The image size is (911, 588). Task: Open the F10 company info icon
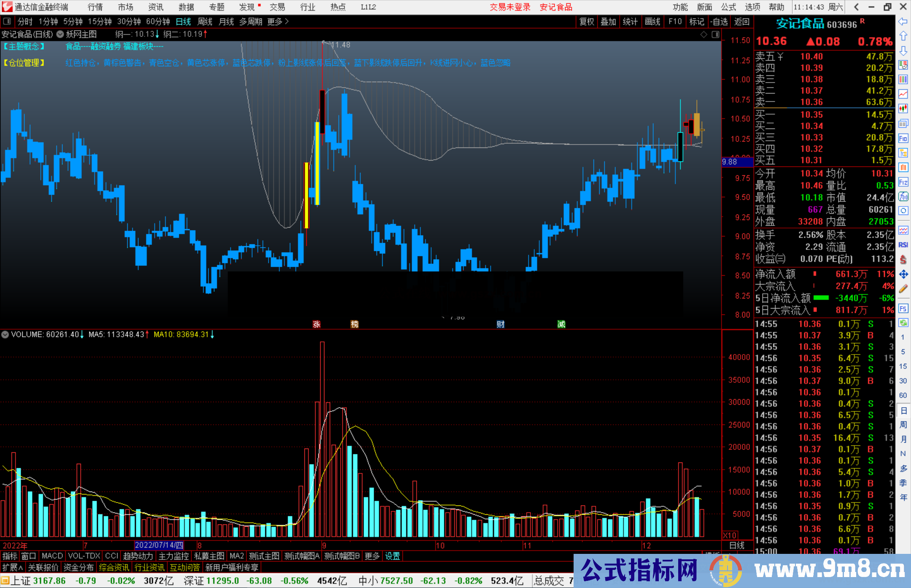903,138
